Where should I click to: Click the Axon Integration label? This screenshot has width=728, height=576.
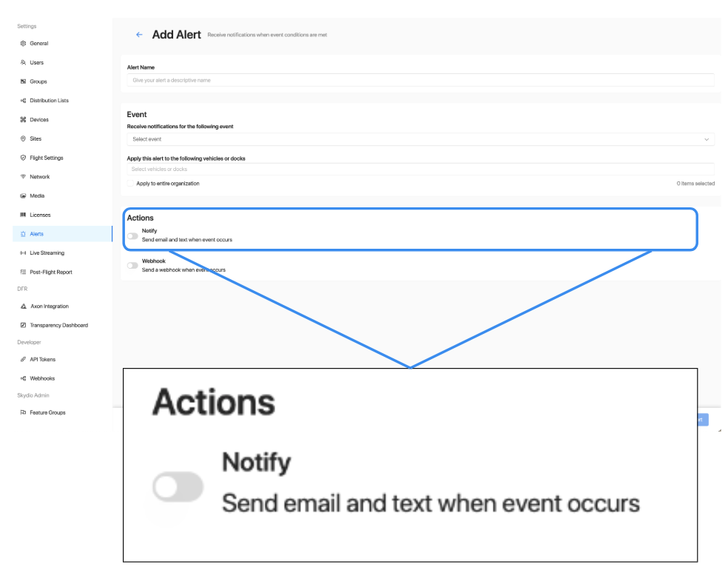coord(50,306)
